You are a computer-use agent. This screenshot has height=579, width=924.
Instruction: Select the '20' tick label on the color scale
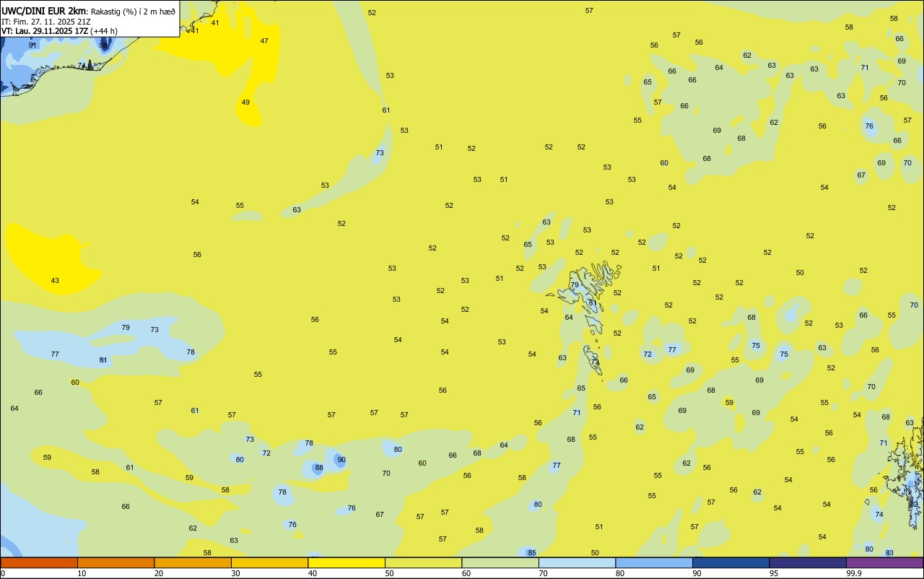click(159, 573)
